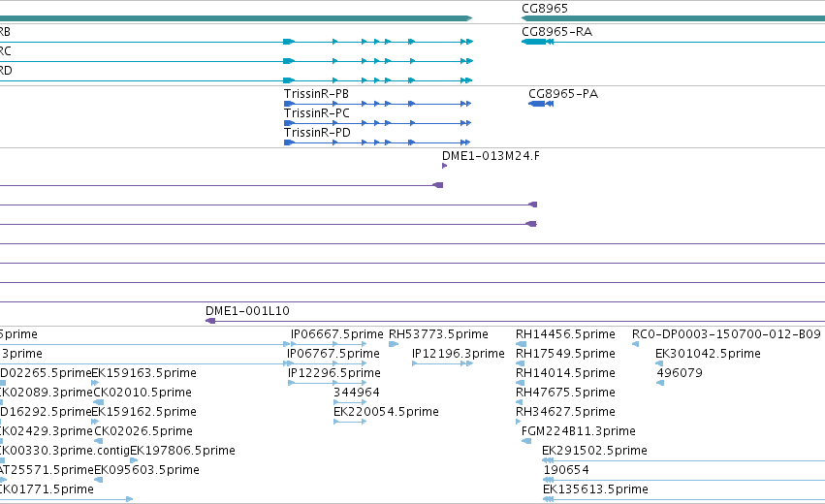Click the TrissinR-PB protein feature line
This screenshot has width=825, height=504.
click(x=377, y=104)
